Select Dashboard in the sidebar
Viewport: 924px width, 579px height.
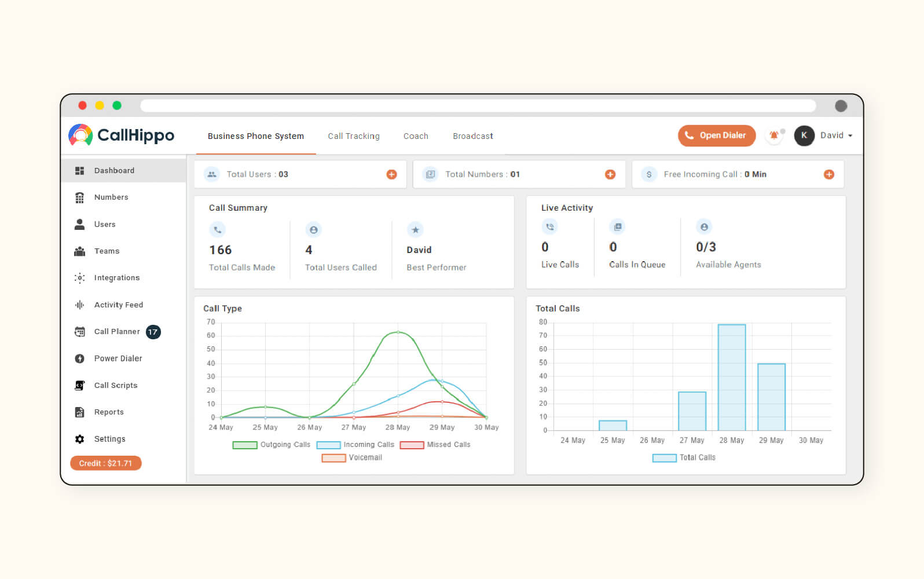tap(123, 171)
